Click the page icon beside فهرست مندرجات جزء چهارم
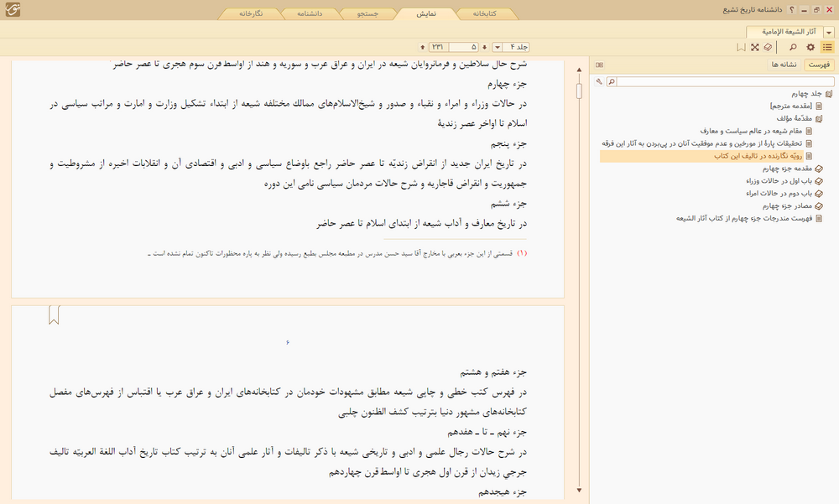This screenshot has height=504, width=839. [x=819, y=218]
